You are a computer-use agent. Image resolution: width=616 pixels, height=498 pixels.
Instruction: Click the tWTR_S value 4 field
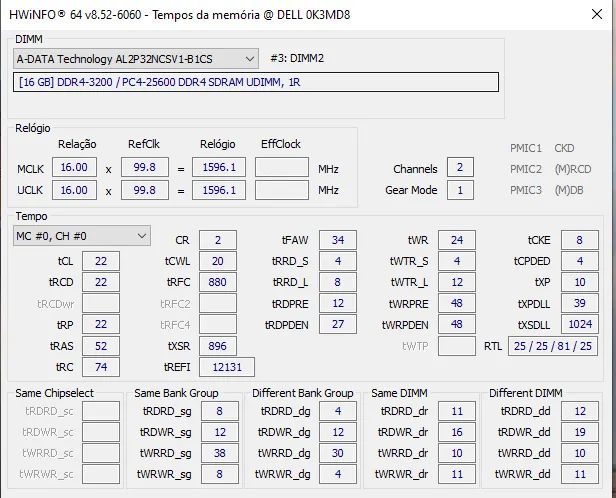click(457, 261)
